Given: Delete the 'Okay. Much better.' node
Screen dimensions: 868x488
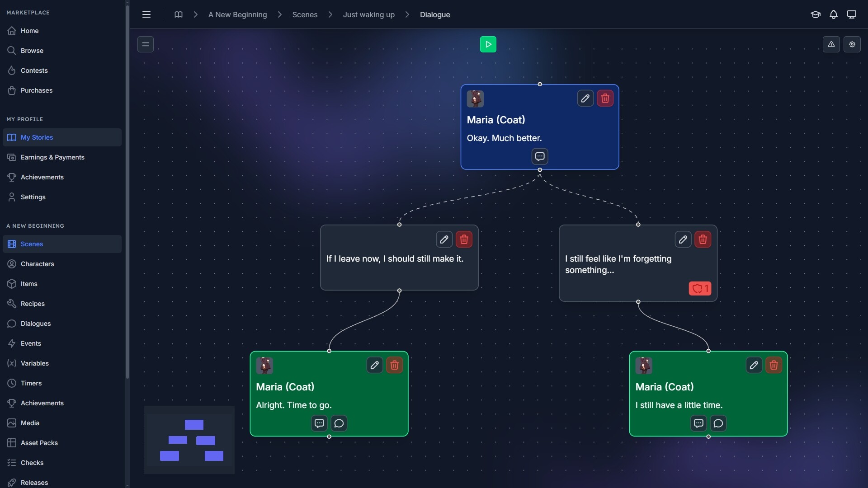Looking at the screenshot, I should 605,99.
